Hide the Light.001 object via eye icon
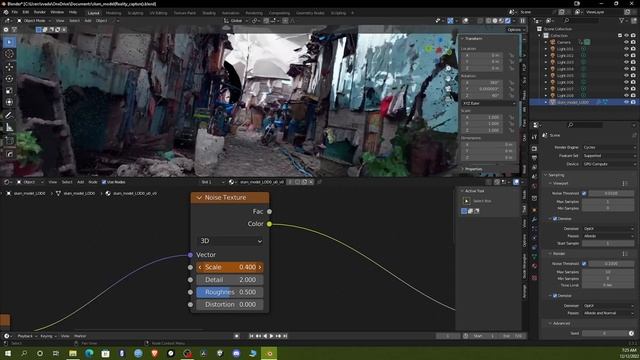This screenshot has height=360, width=640. coord(626,49)
